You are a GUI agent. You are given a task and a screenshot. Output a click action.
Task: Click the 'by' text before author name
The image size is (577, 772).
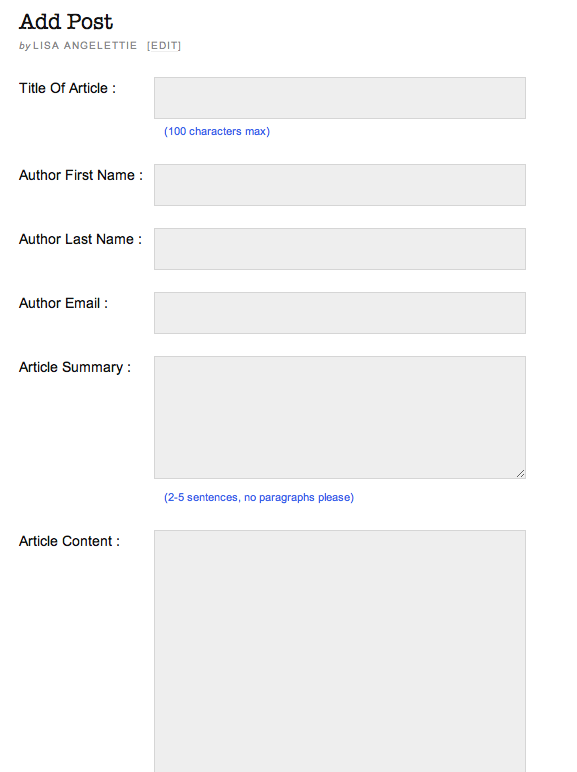click(25, 46)
